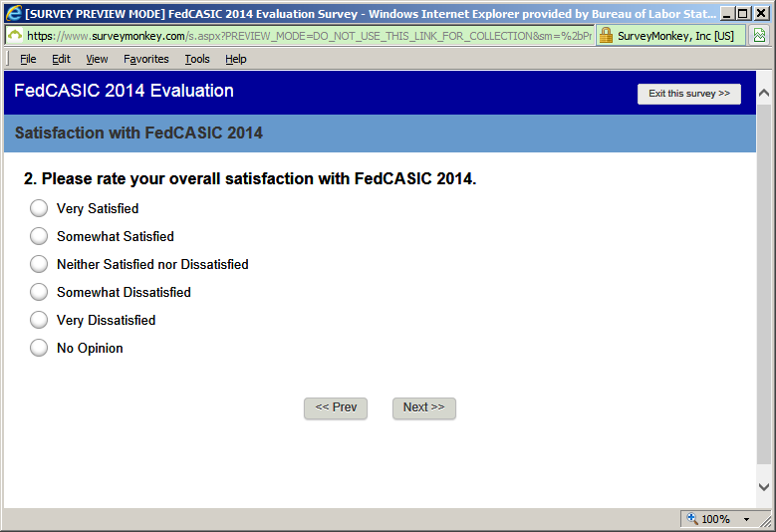The height and width of the screenshot is (532, 776).
Task: Open the Favorites menu
Action: pos(146,59)
